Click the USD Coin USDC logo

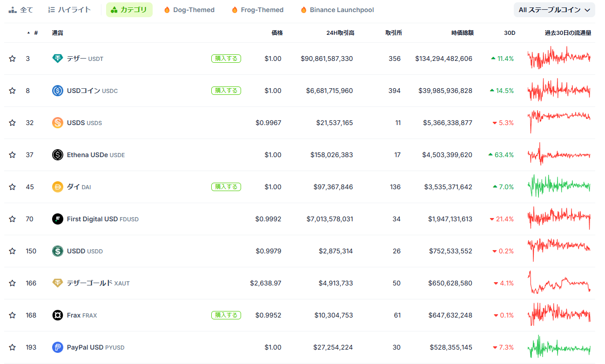pyautogui.click(x=58, y=91)
